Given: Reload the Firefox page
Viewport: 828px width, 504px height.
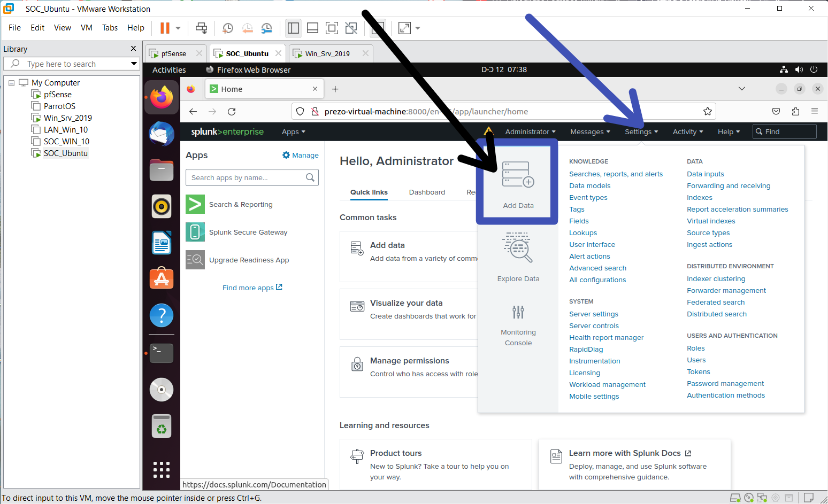Looking at the screenshot, I should (x=232, y=111).
